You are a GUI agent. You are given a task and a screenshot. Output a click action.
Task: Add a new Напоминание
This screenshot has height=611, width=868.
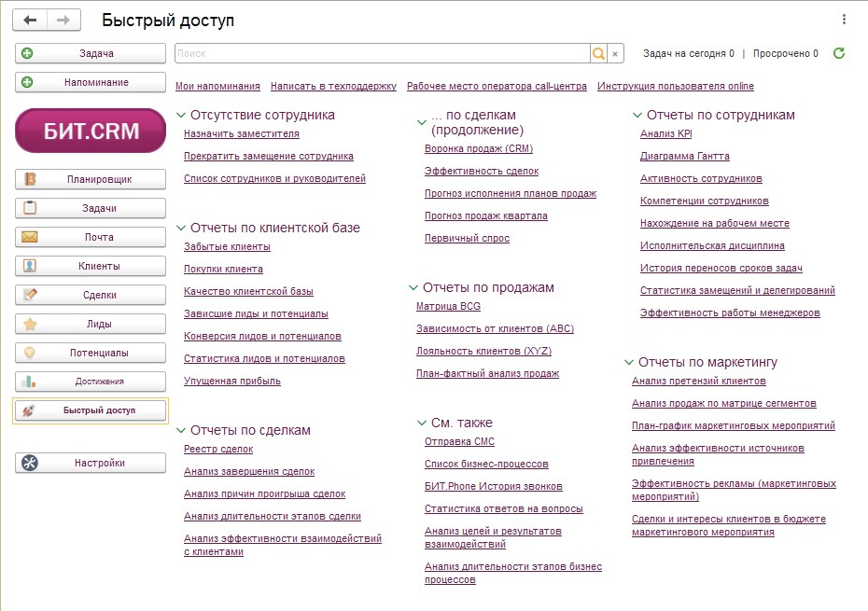[91, 82]
